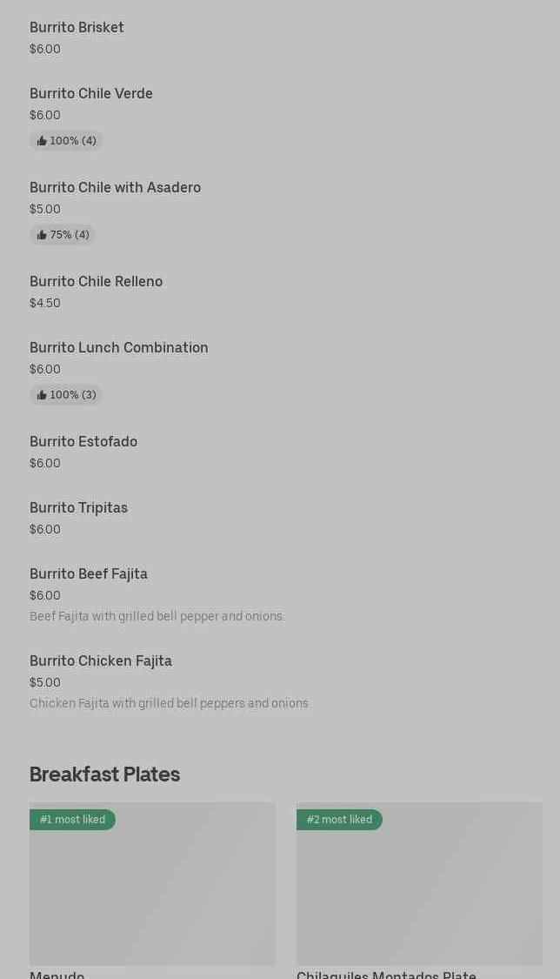560x979 pixels.
Task: Pick the Burrito Tripitas item
Action: [78, 508]
